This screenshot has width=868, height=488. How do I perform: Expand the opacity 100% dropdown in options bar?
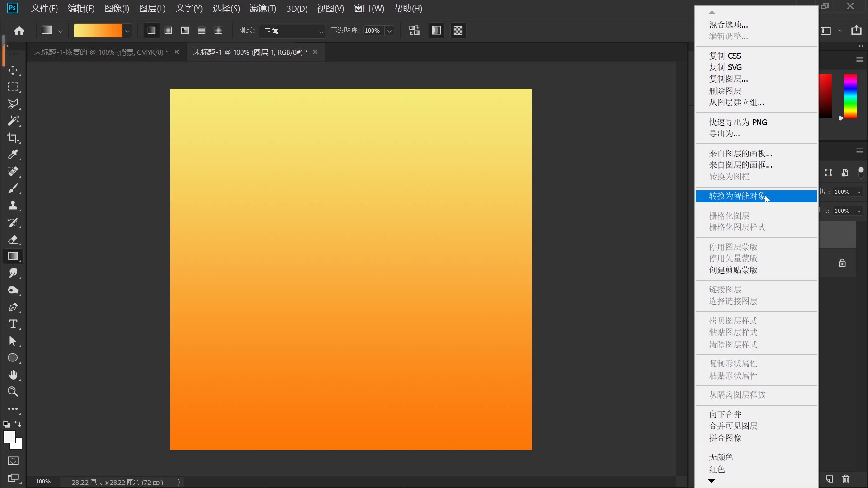pyautogui.click(x=389, y=31)
